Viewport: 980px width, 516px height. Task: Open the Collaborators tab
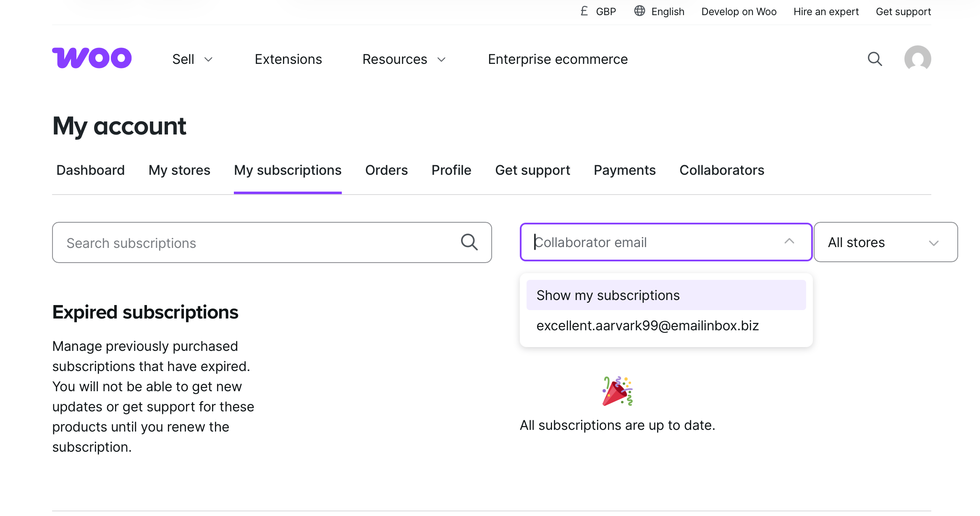[721, 170]
